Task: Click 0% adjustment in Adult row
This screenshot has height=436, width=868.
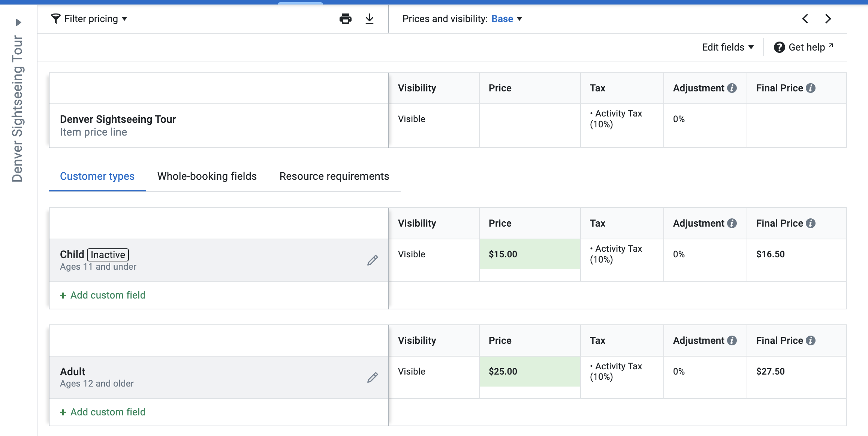Action: pyautogui.click(x=679, y=372)
